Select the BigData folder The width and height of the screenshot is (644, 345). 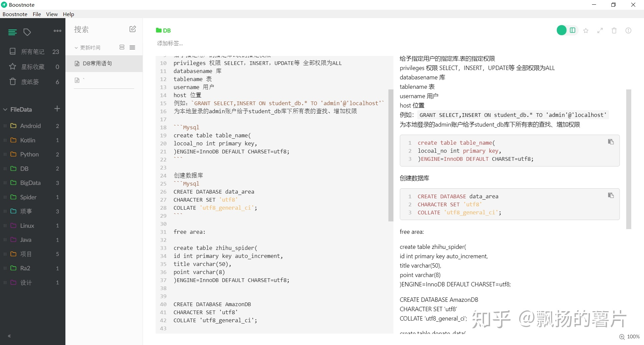[x=33, y=183]
